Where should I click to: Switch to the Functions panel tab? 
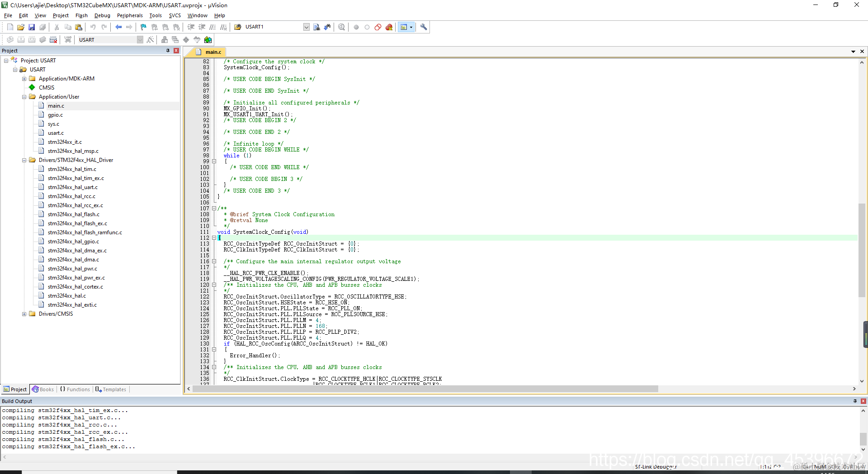pyautogui.click(x=75, y=389)
